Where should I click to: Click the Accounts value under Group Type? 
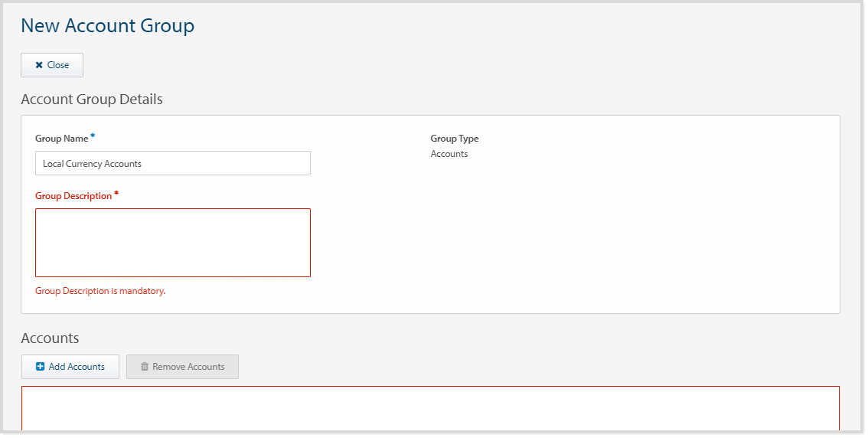click(x=449, y=154)
